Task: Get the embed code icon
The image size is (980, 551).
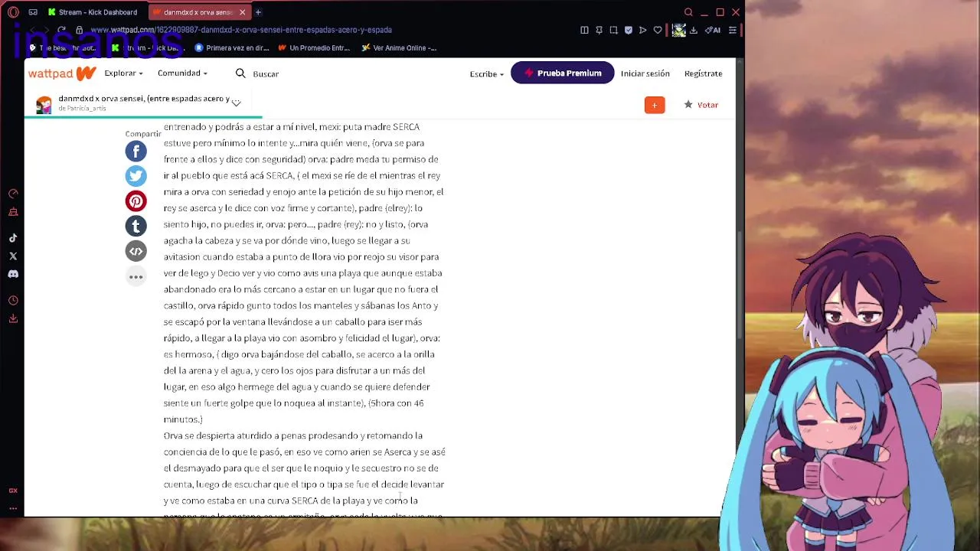Action: 136,251
